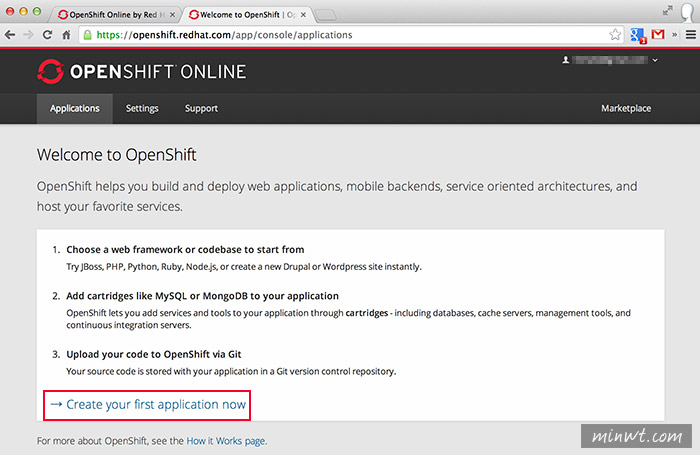The width and height of the screenshot is (700, 455).
Task: Enter fullscreen with the window expand icon
Action: pos(667,10)
